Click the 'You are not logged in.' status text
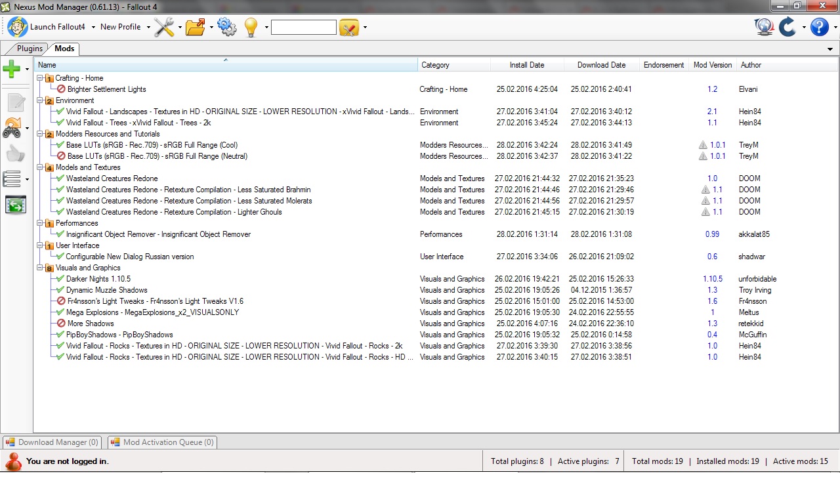The image size is (840, 504). (x=67, y=461)
